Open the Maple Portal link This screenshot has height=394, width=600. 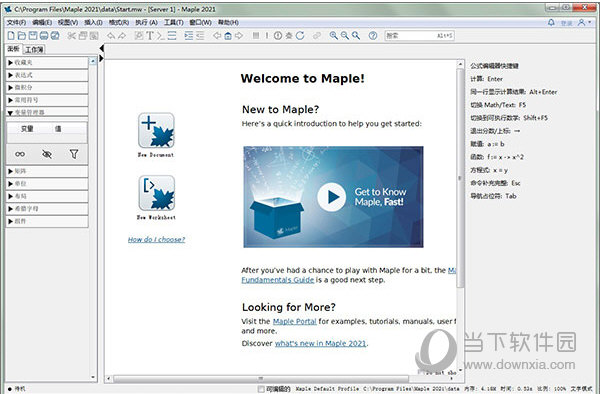pyautogui.click(x=295, y=321)
